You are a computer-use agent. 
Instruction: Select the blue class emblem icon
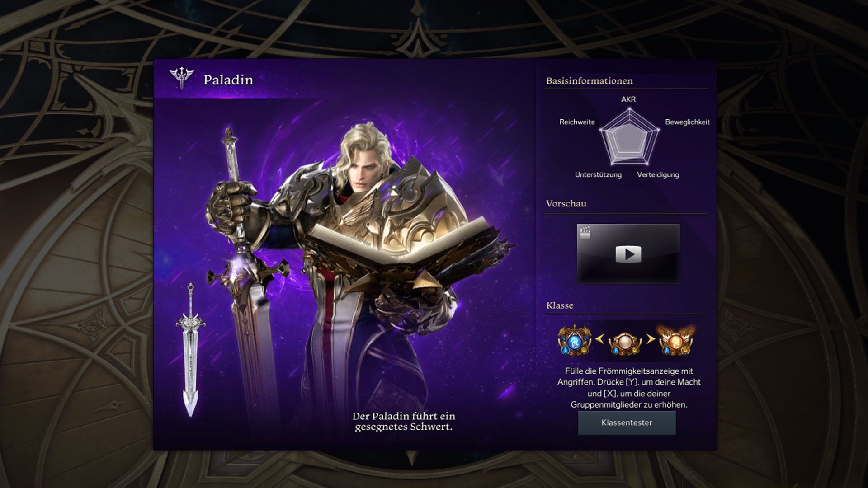pyautogui.click(x=575, y=340)
